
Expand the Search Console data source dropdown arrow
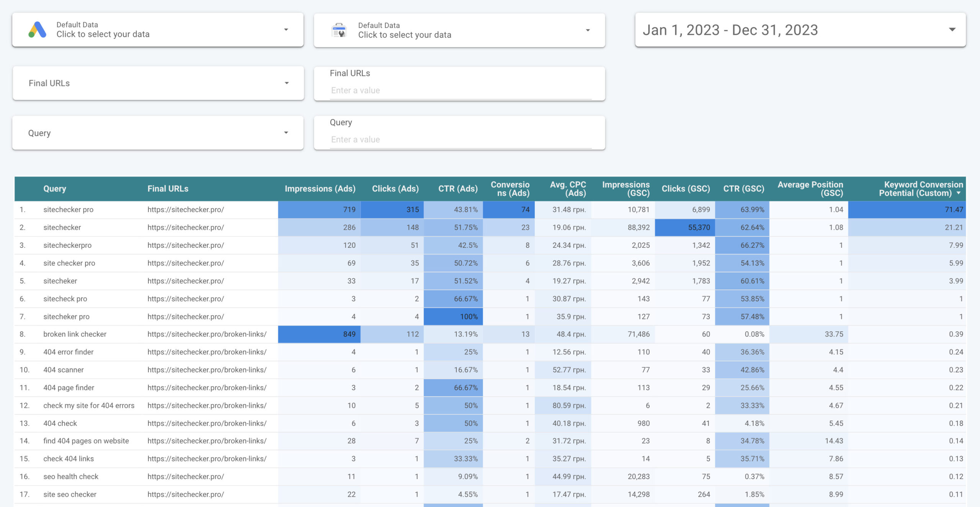[x=588, y=30]
